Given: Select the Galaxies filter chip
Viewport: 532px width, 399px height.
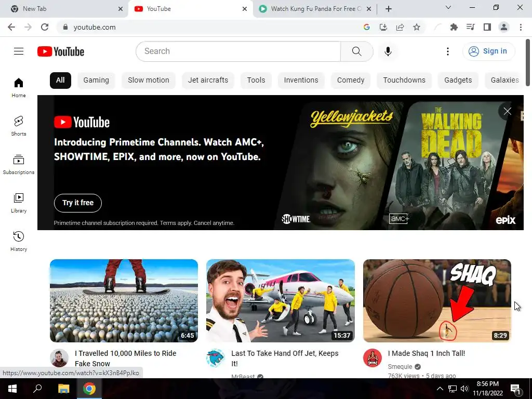Looking at the screenshot, I should 504,81.
